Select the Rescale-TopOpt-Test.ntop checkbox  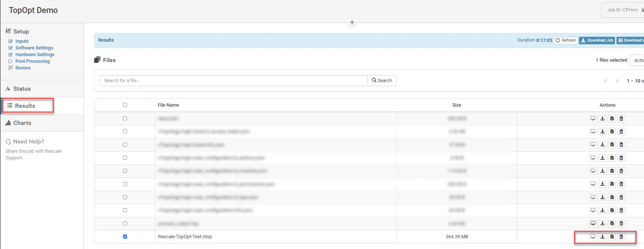point(125,236)
